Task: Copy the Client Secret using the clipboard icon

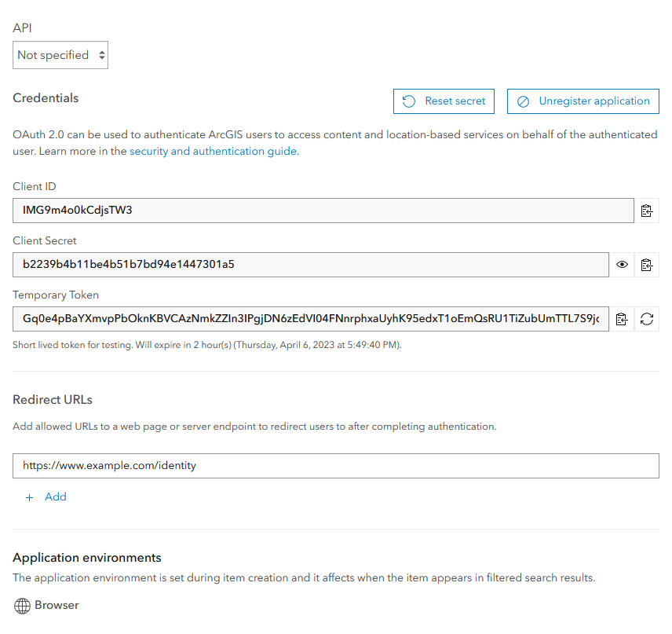Action: click(x=647, y=265)
